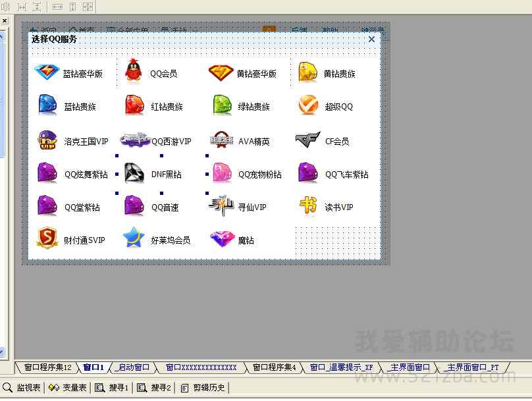Open the 变量表 panel
Viewport: 532px width, 401px height.
(68, 387)
